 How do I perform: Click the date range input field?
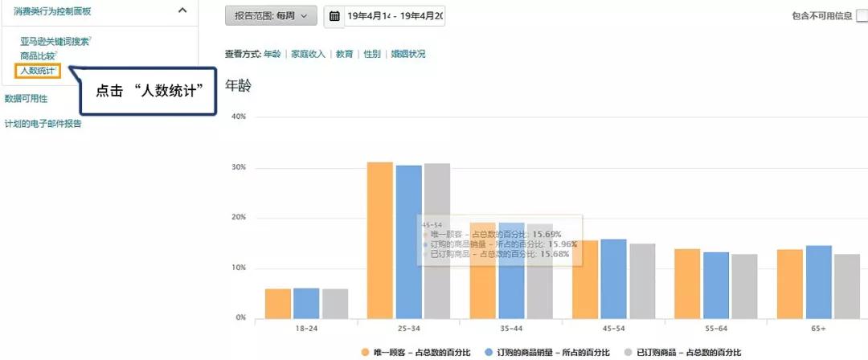coord(395,16)
